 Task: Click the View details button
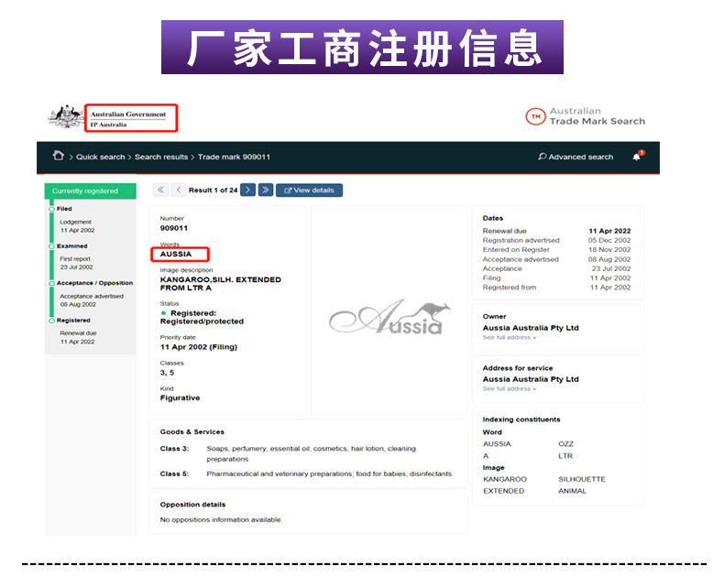310,191
